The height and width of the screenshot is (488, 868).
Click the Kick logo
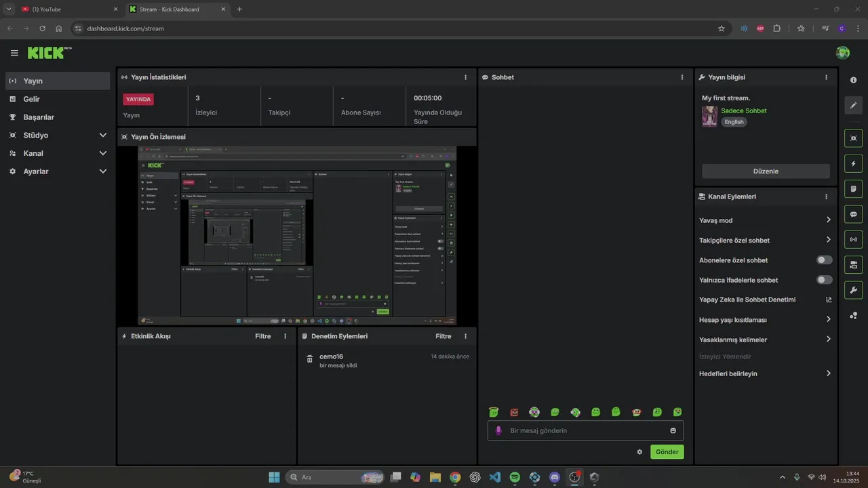click(49, 53)
